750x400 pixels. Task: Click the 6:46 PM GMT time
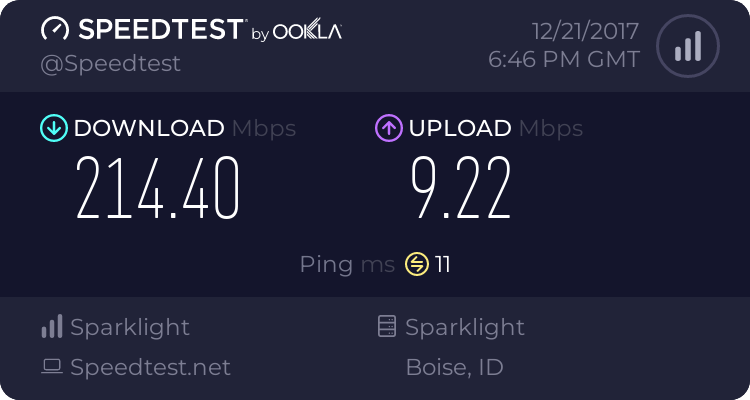tap(563, 59)
